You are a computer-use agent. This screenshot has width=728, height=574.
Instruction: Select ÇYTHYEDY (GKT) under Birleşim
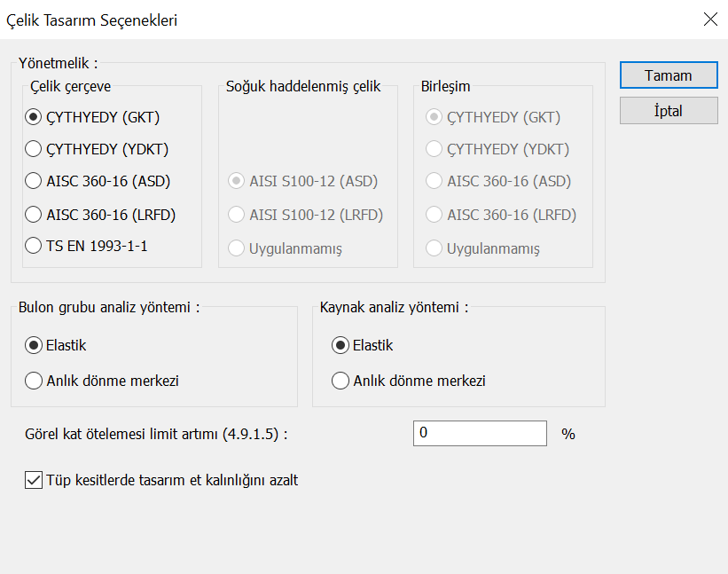pos(434,116)
